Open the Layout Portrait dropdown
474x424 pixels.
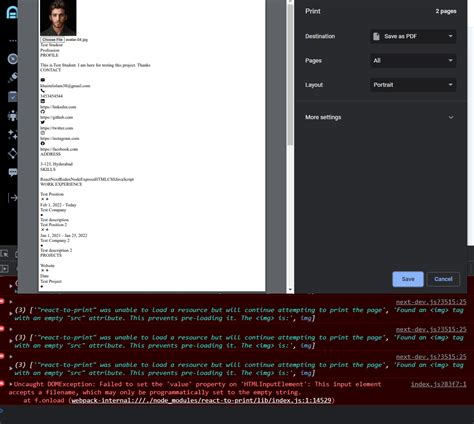pos(413,85)
